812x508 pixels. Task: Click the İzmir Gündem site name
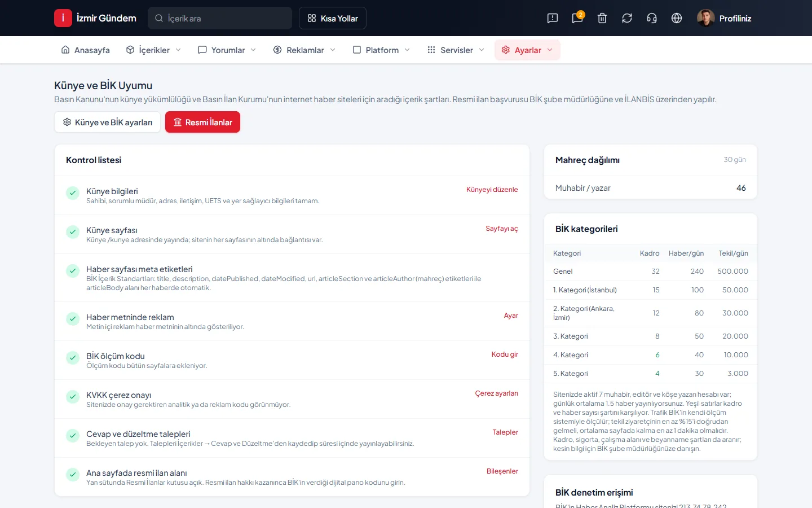tap(107, 18)
